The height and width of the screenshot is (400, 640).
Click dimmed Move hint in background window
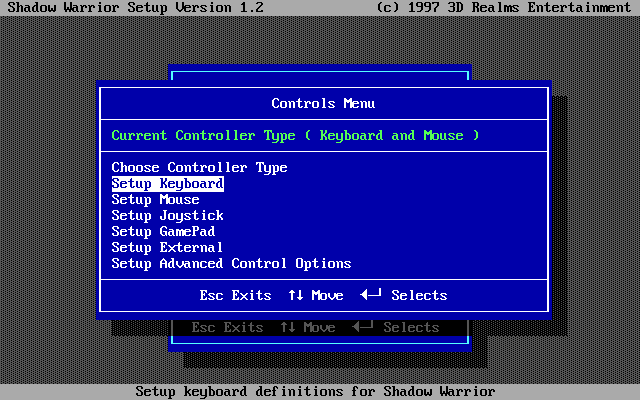point(308,327)
